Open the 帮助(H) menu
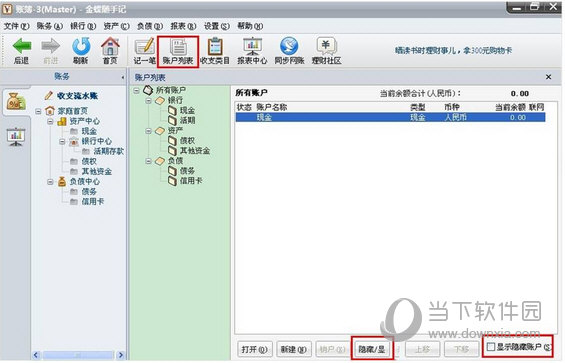This screenshot has width=565, height=363. 250,26
